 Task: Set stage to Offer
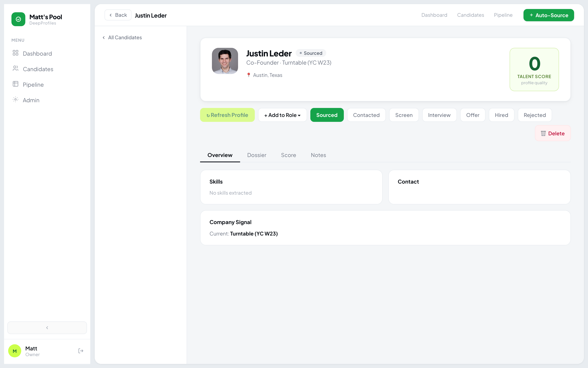[473, 115]
